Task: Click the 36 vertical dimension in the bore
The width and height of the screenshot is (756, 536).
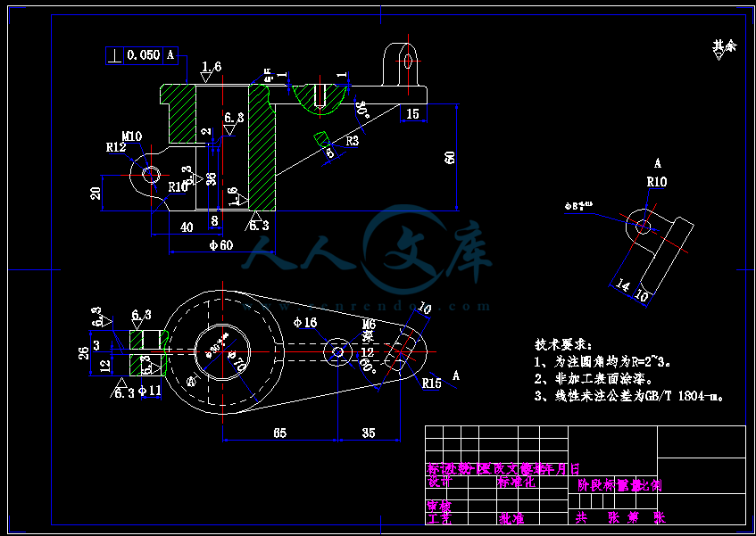Action: click(212, 178)
